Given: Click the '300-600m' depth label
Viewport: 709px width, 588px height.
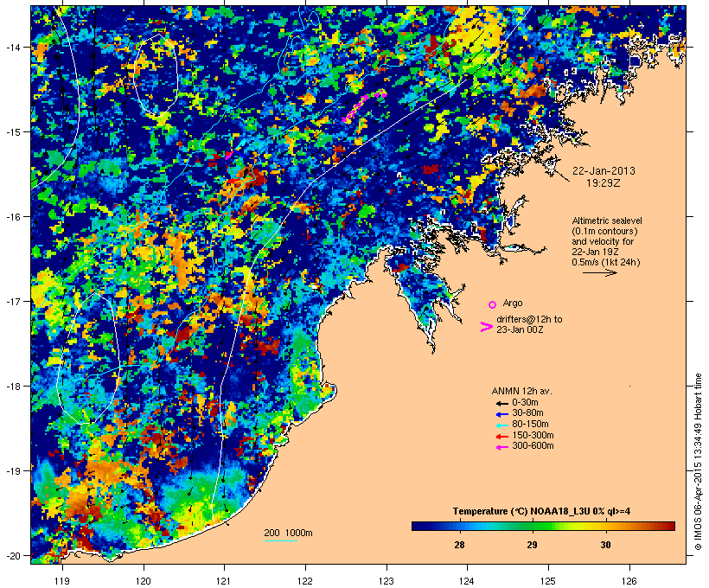Looking at the screenshot, I should 533,446.
